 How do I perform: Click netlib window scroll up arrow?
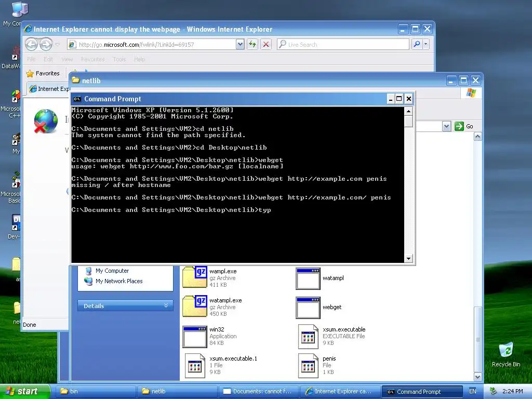[478, 137]
